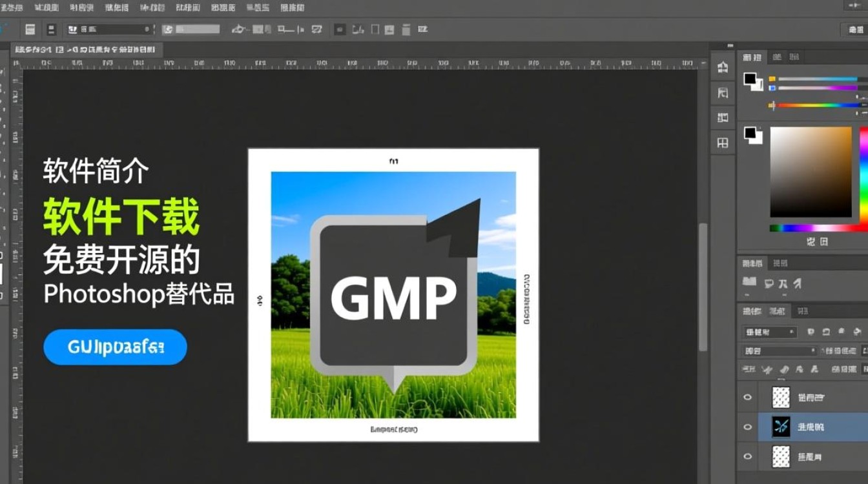
Task: Click the blue GUlpvasfa button
Action: pyautogui.click(x=114, y=347)
